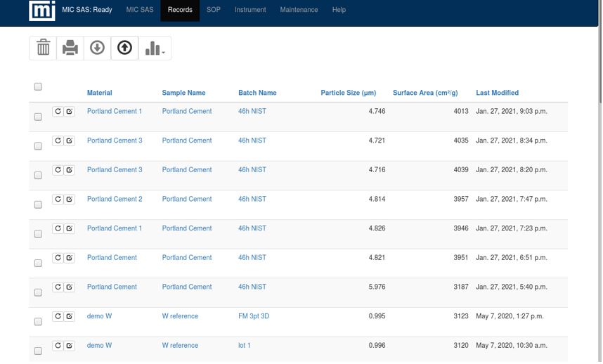Toggle the select-all checkbox in table header
The width and height of the screenshot is (603, 364).
pyautogui.click(x=38, y=87)
